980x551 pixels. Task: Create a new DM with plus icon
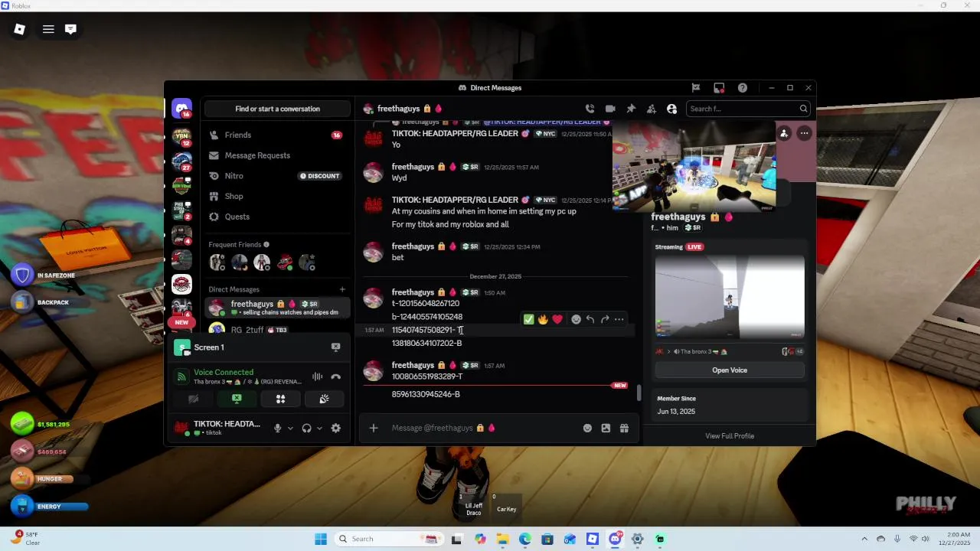click(x=342, y=289)
